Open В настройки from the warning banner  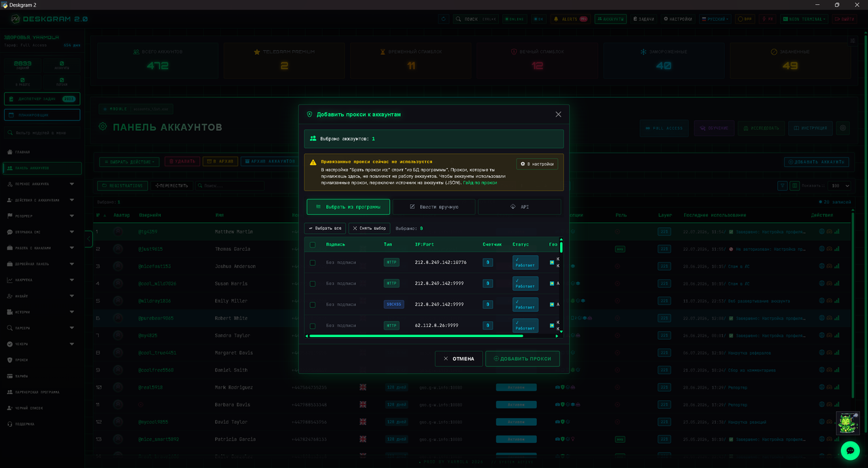tap(537, 164)
